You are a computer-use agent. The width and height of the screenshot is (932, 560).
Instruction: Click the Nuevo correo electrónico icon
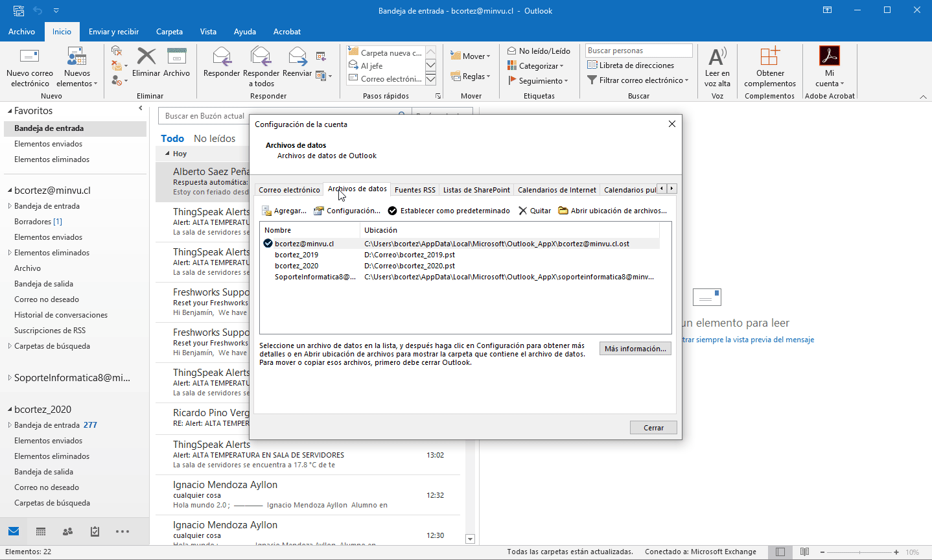tap(30, 56)
